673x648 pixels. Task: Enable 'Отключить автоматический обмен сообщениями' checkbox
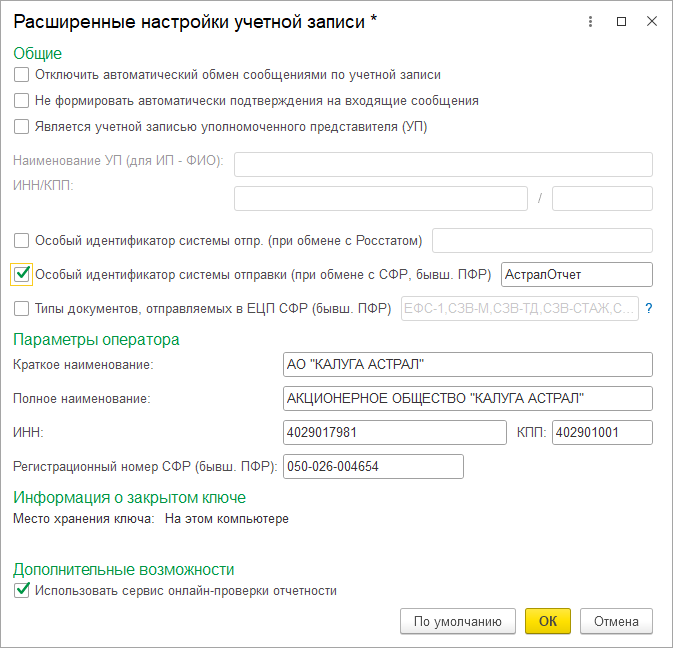coord(22,75)
